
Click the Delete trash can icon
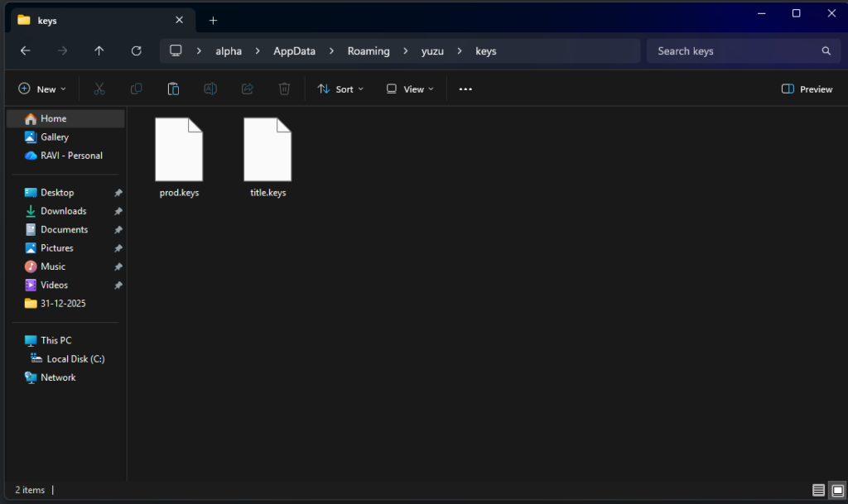pos(284,89)
